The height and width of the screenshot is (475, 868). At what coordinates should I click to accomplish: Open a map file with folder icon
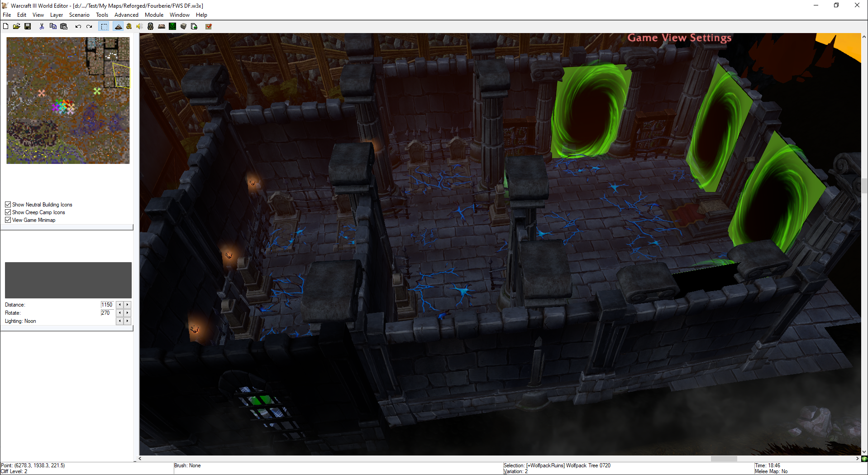click(17, 26)
